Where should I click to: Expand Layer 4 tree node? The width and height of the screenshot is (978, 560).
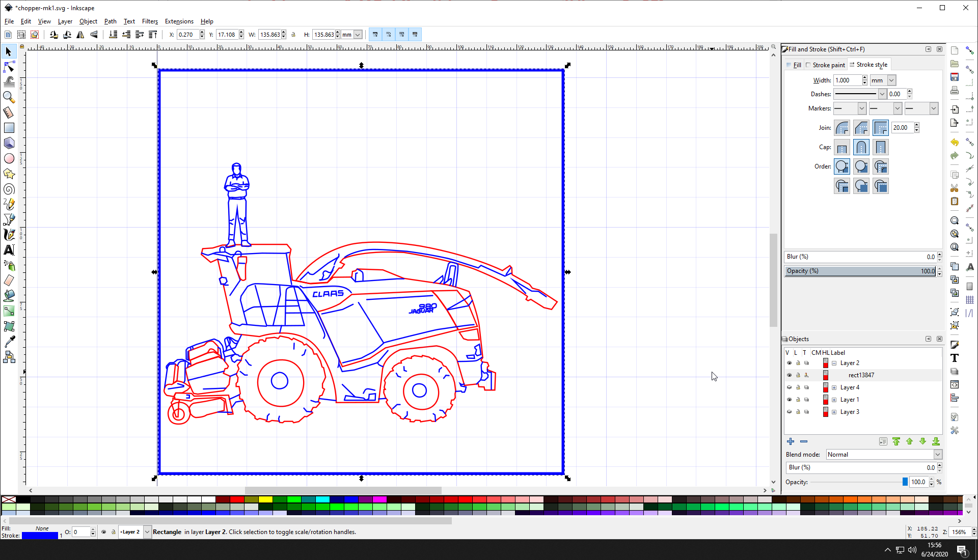[x=834, y=387]
